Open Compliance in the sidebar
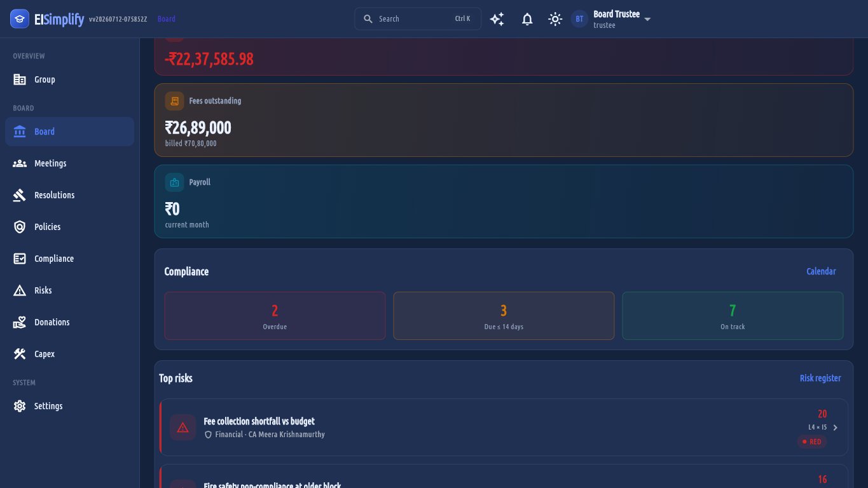Viewport: 868px width, 488px height. (x=70, y=259)
